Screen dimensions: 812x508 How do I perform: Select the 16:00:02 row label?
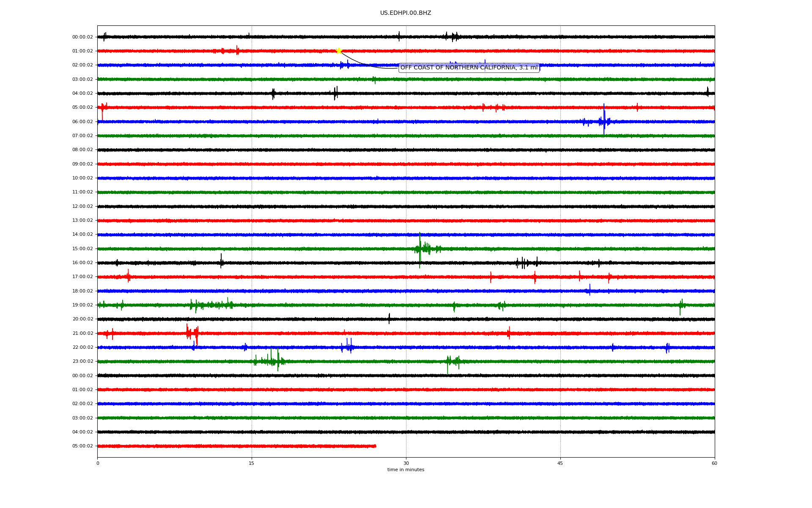82,263
